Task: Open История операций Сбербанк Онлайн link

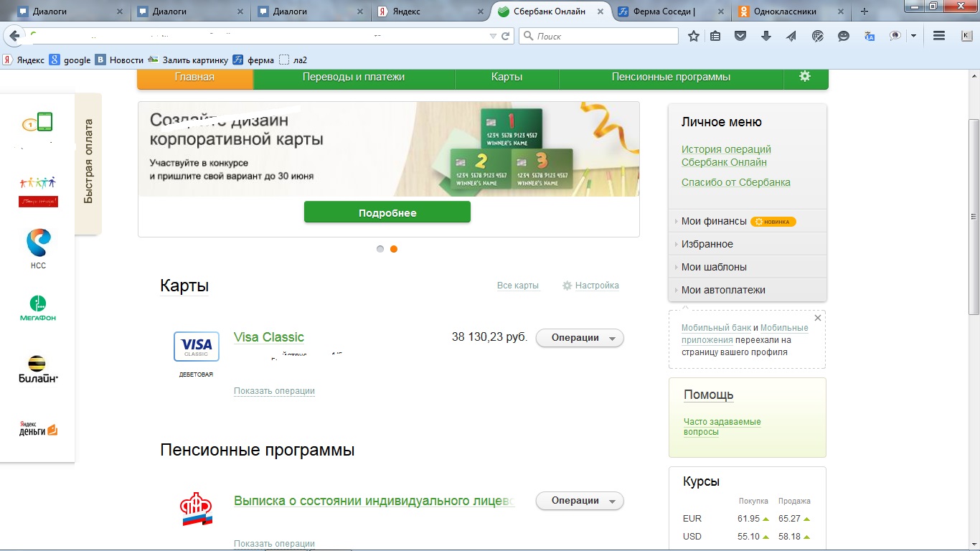Action: 726,156
